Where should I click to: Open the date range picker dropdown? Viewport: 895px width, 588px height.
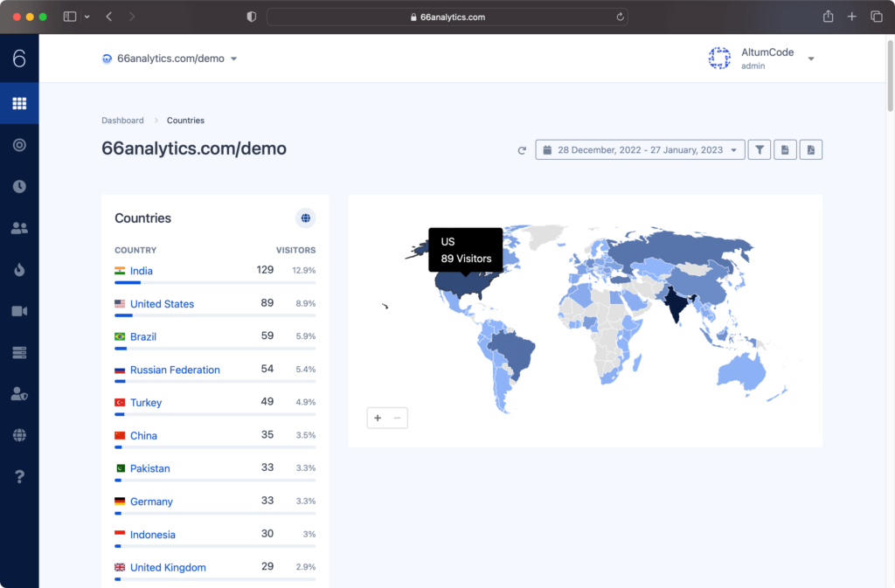pyautogui.click(x=640, y=150)
